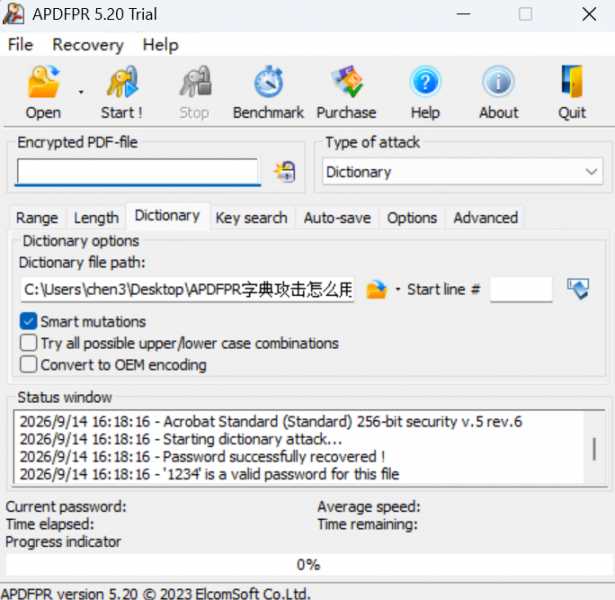
Task: Open the Auto-save tab
Action: 337,218
